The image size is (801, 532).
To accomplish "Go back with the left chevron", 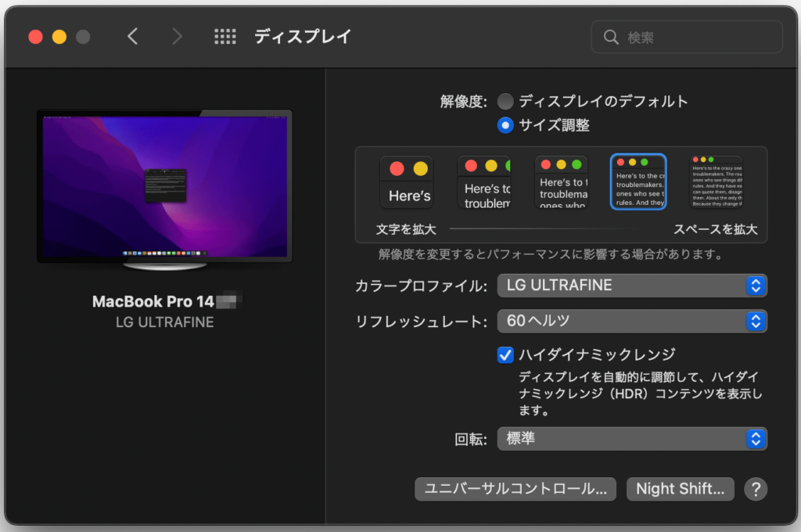I will tap(132, 37).
